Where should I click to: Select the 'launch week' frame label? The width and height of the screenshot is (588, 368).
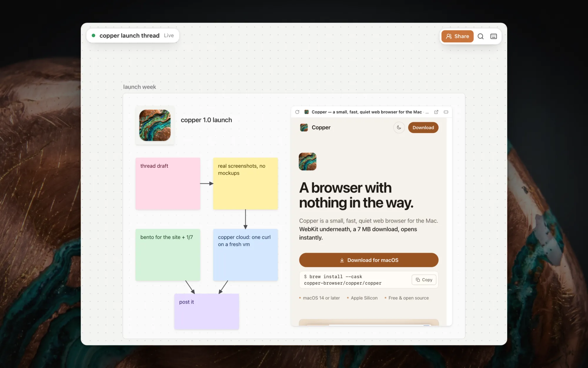point(140,87)
